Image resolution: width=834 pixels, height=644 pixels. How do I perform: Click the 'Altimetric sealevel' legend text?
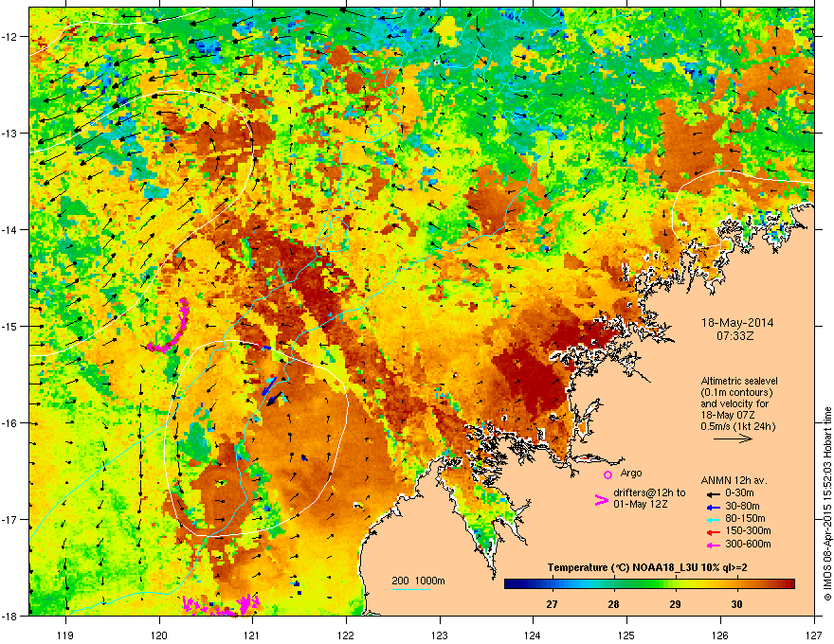click(x=739, y=381)
